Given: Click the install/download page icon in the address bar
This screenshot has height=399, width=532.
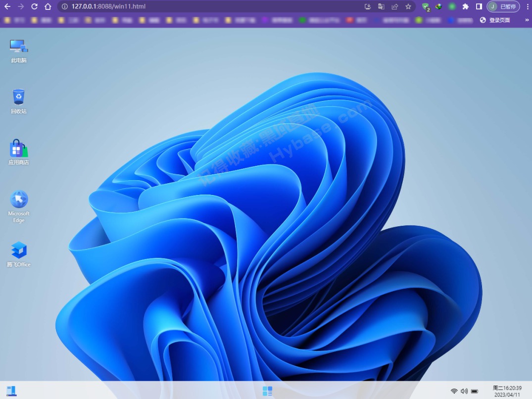Looking at the screenshot, I should (367, 6).
